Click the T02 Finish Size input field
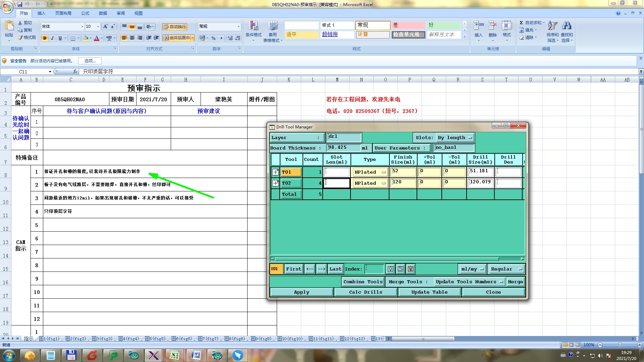Screen dimensions: 644x362 pyautogui.click(x=403, y=183)
